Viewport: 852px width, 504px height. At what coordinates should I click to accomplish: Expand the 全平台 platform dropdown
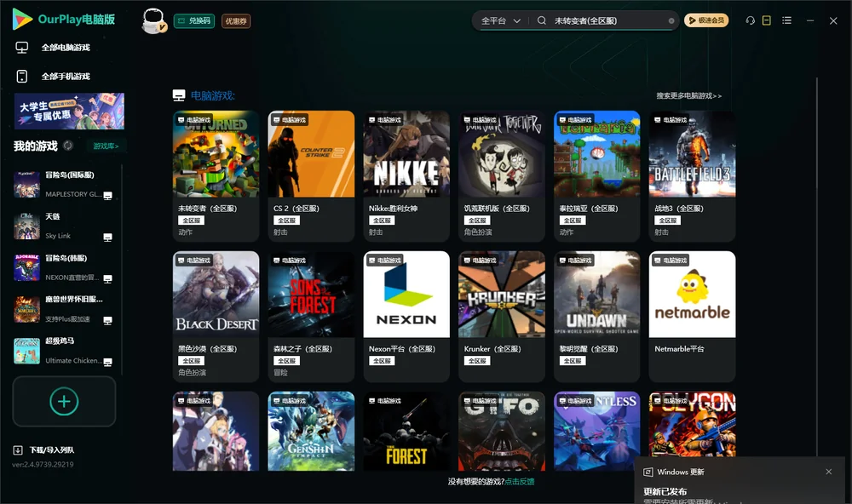500,20
